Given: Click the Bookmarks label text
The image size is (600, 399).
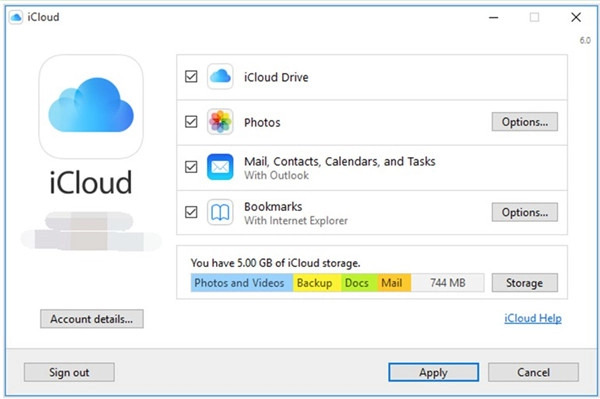Looking at the screenshot, I should pyautogui.click(x=273, y=207).
